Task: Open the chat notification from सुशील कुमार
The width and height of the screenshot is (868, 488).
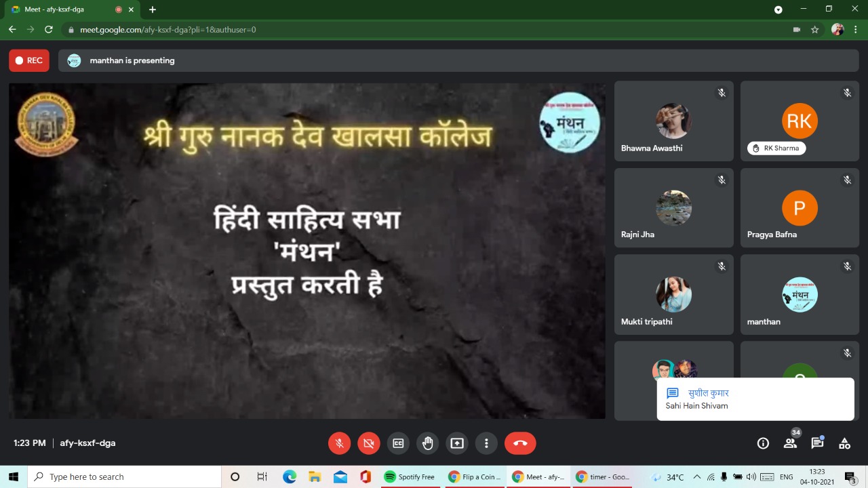Action: pyautogui.click(x=755, y=399)
